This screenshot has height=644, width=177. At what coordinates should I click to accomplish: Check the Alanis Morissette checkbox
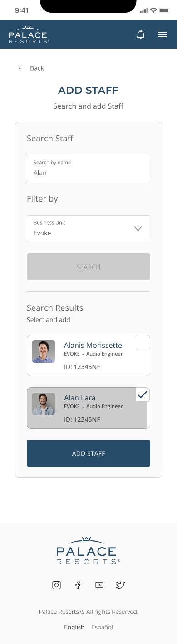tap(143, 342)
